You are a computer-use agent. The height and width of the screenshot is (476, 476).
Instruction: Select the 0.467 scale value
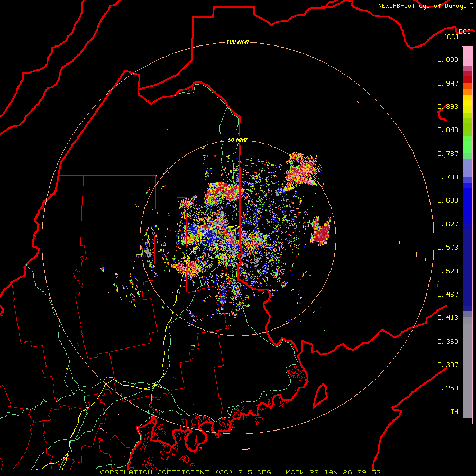tap(448, 295)
